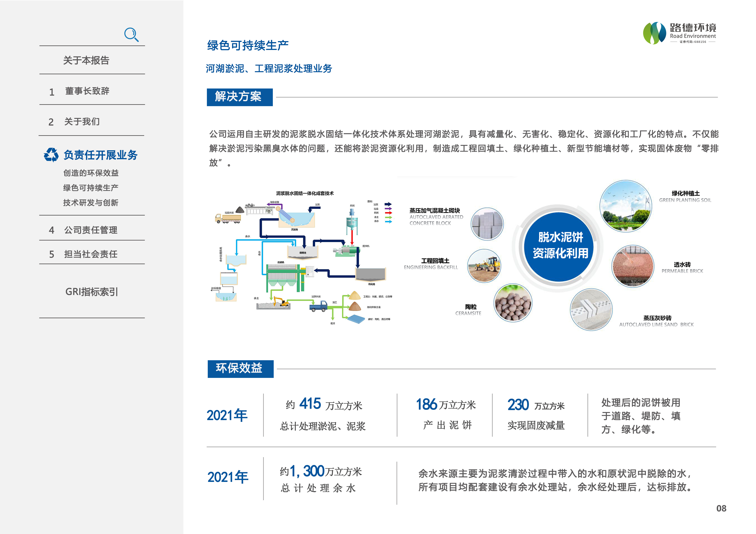Image resolution: width=756 pixels, height=534 pixels.
Task: Click the 蒸压灰砂砖 lime sand brick image
Action: click(x=591, y=309)
